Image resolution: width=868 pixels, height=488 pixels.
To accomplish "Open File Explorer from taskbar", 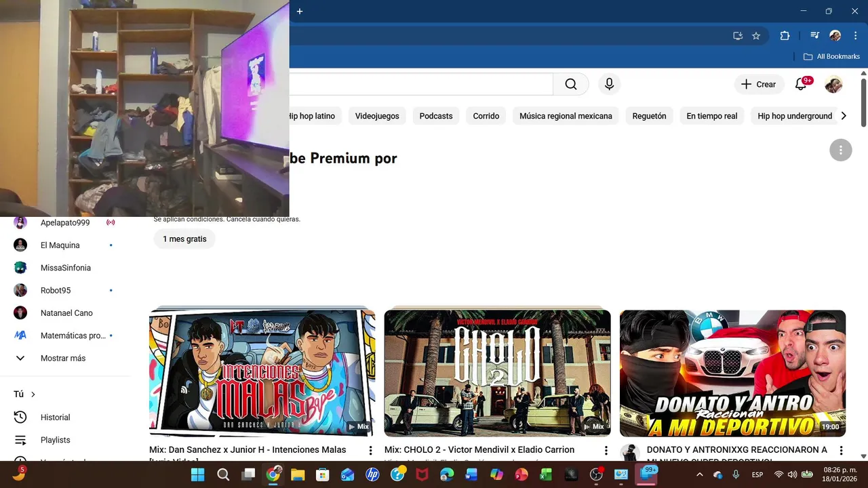I will click(x=298, y=474).
